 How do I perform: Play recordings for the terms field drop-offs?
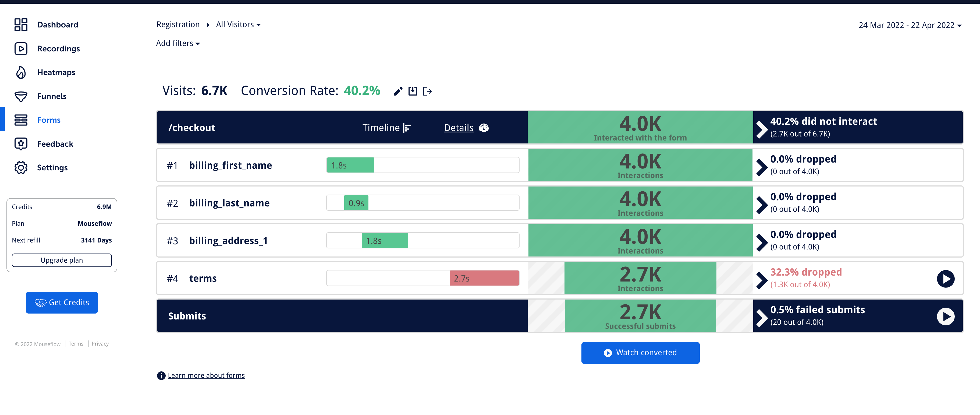point(945,279)
